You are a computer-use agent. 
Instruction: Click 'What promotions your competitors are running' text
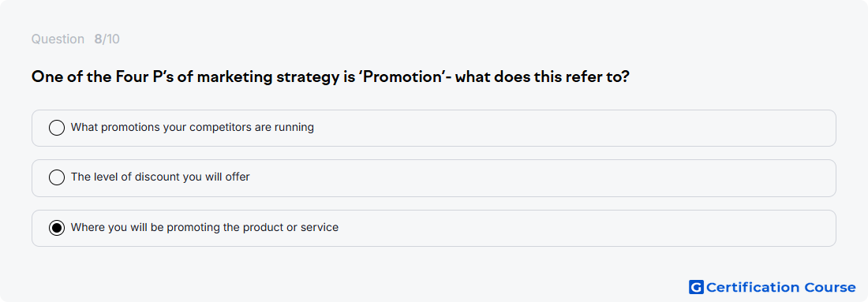pos(192,127)
